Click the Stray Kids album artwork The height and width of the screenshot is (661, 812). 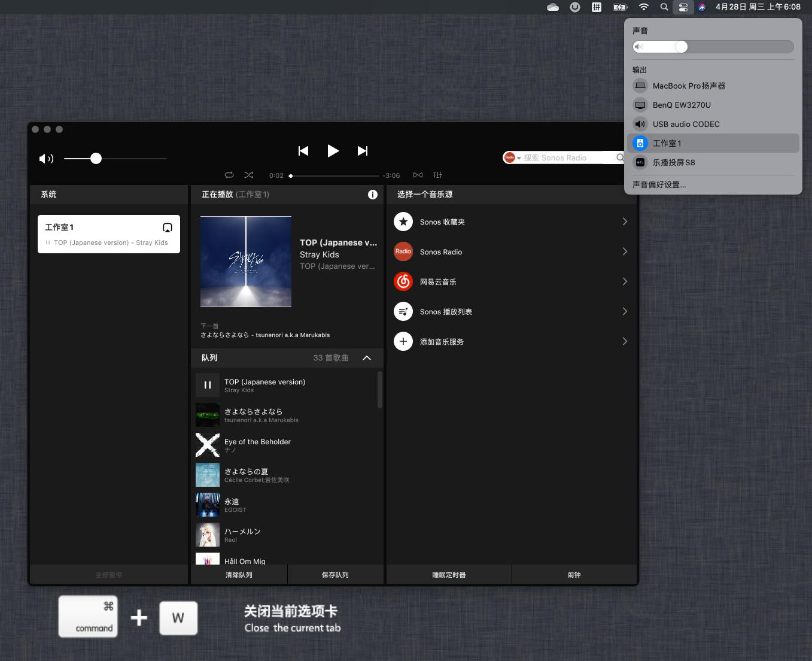pyautogui.click(x=246, y=262)
